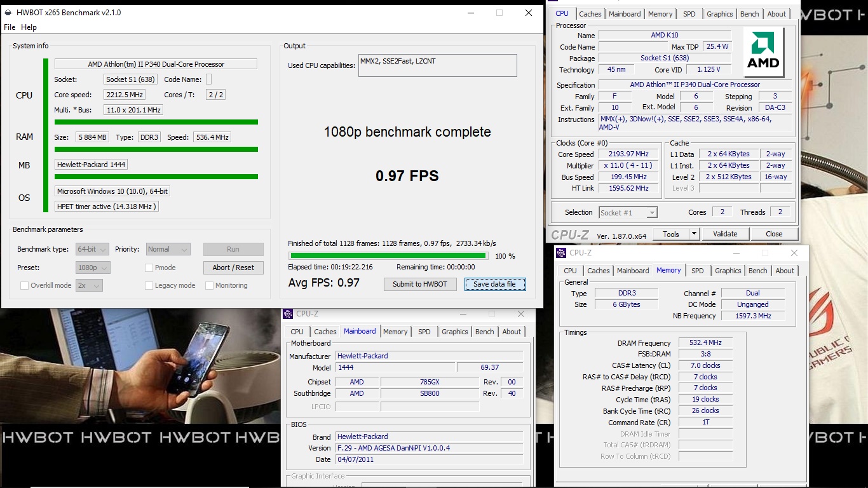The width and height of the screenshot is (868, 488).
Task: Close the Mainboard CPU-Z window
Action: pos(521,314)
